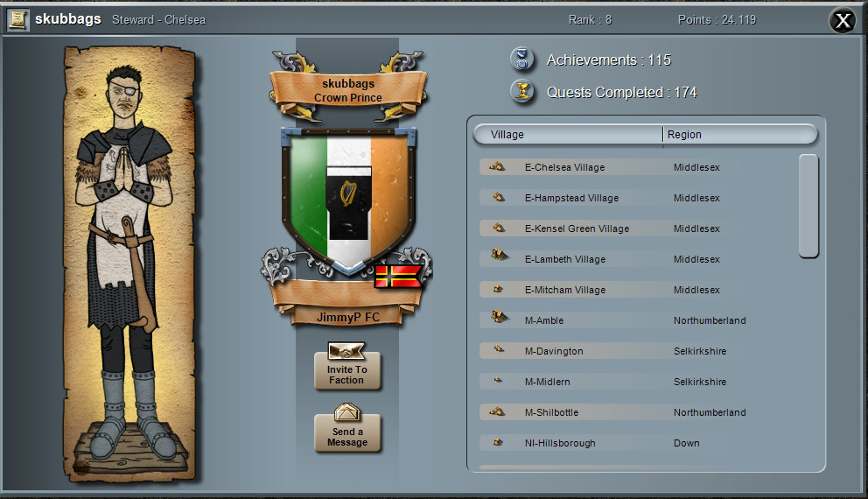The height and width of the screenshot is (499, 868).
Task: Click the Irish tricolour coat of arms shield
Action: click(348, 200)
